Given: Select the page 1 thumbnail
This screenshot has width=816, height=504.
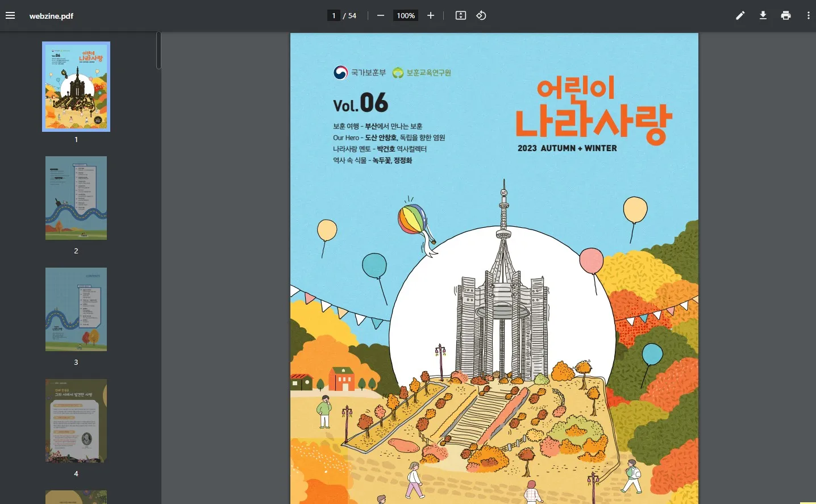Looking at the screenshot, I should point(76,86).
